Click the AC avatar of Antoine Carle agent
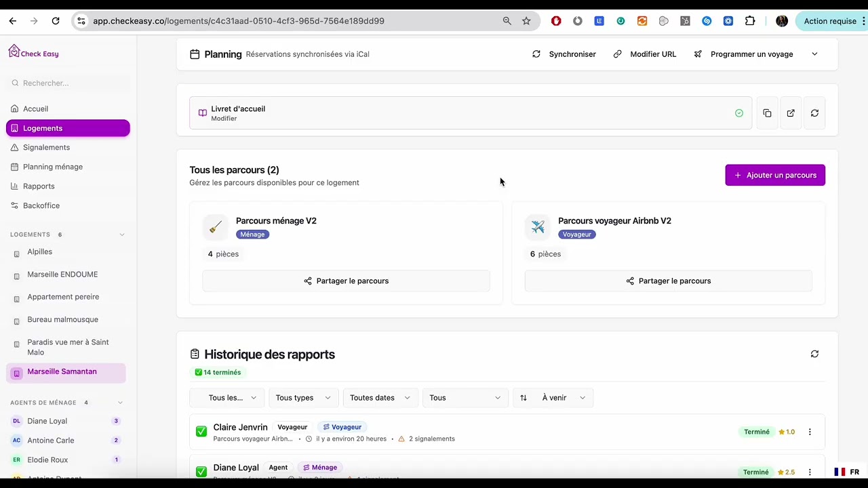The image size is (868, 488). [x=16, y=441]
